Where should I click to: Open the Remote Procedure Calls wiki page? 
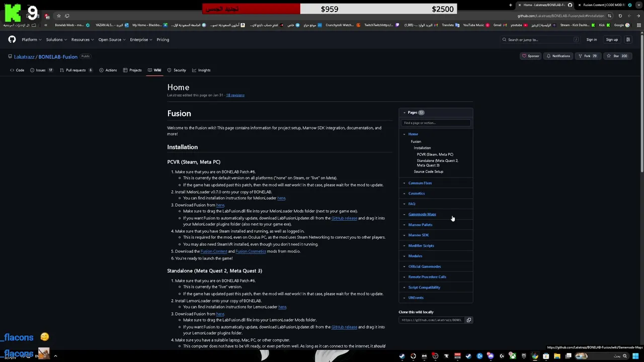point(427,277)
